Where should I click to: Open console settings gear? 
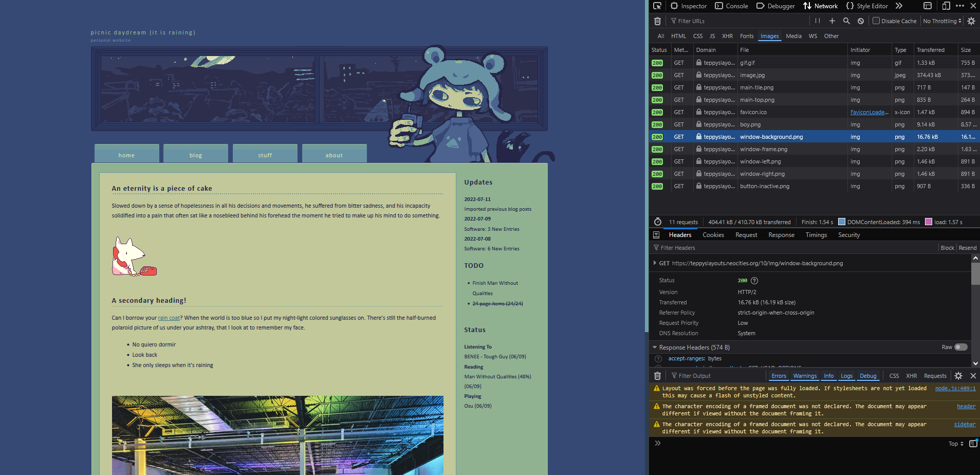click(x=958, y=376)
